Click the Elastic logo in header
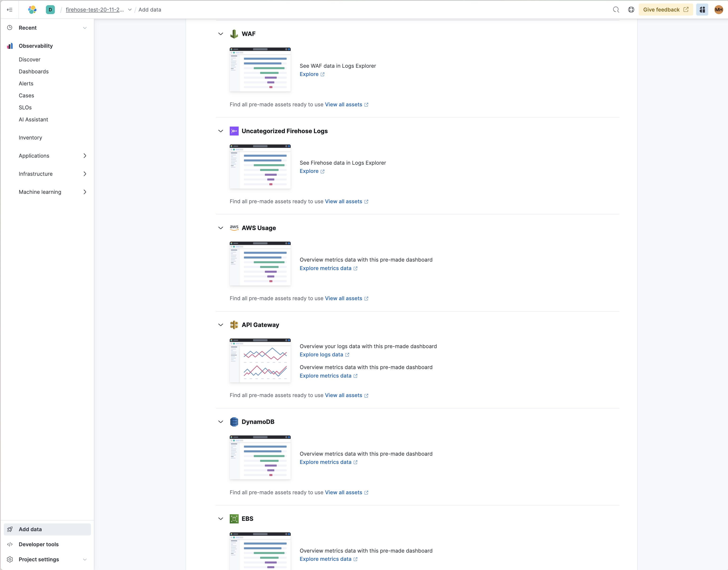Viewport: 728px width, 570px height. 32,10
